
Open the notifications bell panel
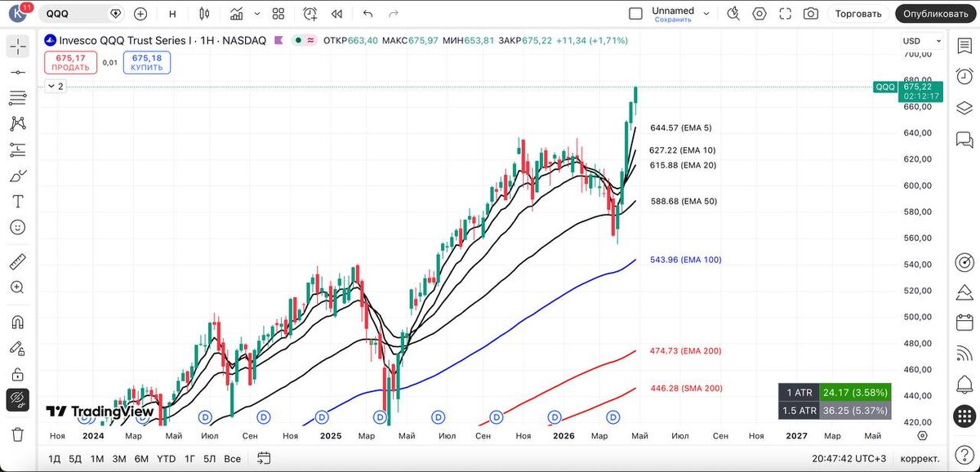(x=964, y=384)
